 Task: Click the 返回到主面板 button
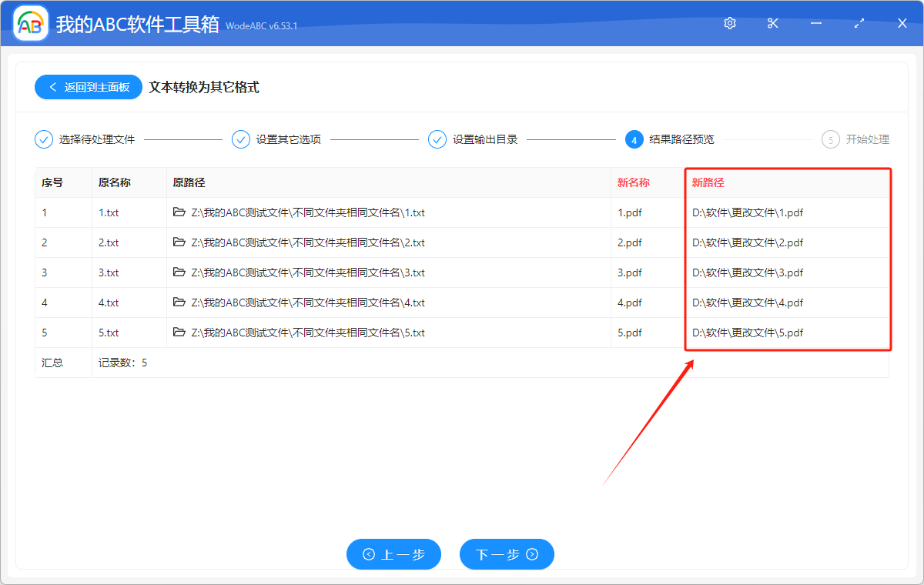[88, 86]
